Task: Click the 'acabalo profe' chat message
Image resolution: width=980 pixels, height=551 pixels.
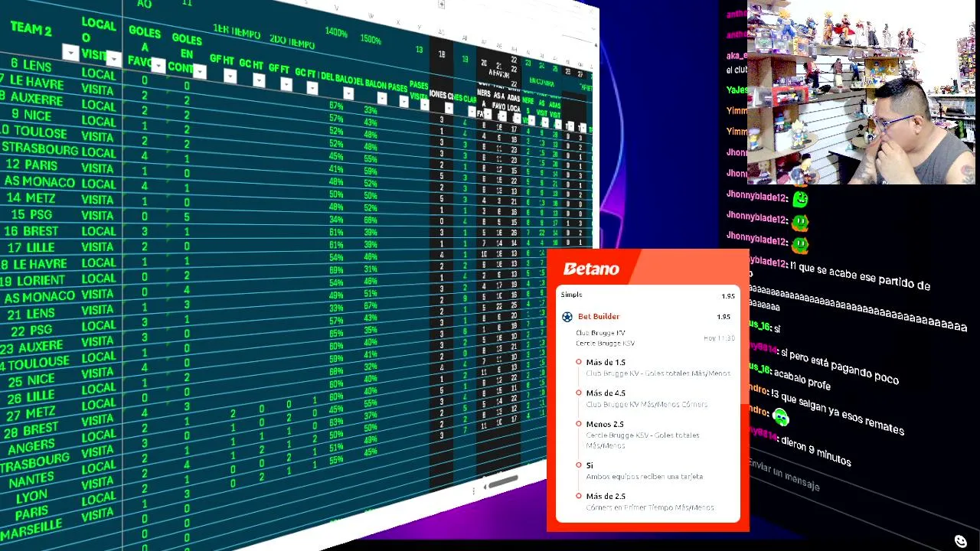Action: pyautogui.click(x=802, y=378)
